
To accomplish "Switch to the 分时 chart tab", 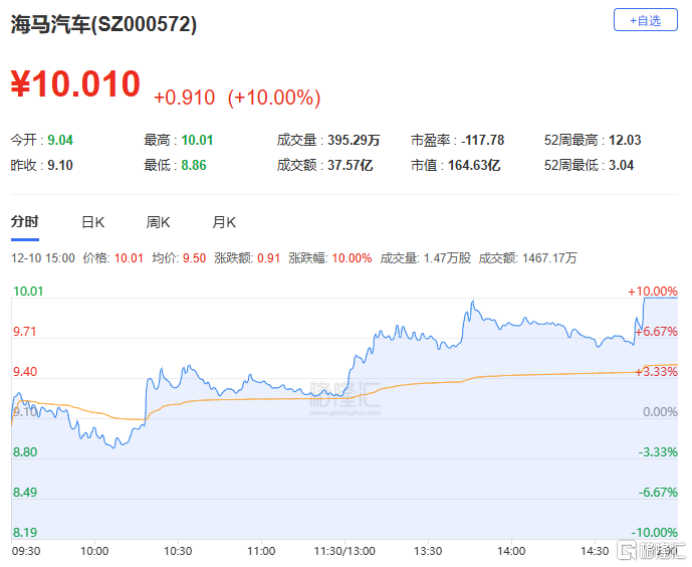I will tap(24, 221).
